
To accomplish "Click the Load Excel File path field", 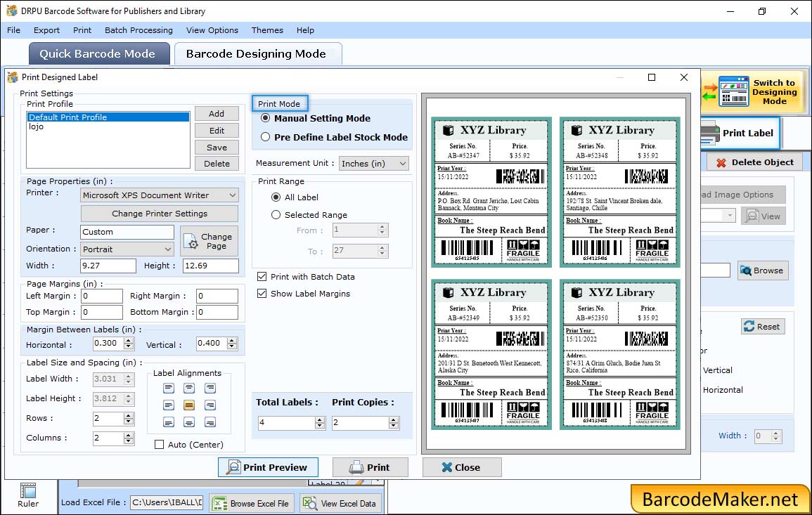I will 166,502.
